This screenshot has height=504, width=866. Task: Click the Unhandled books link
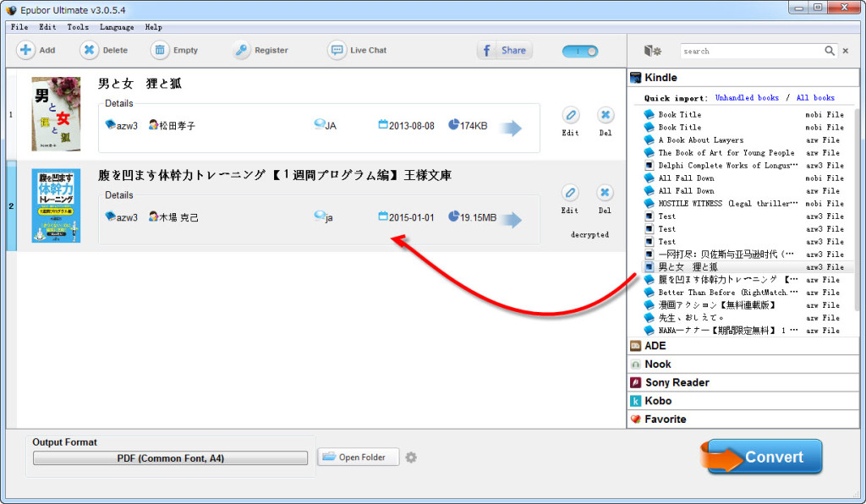pyautogui.click(x=747, y=98)
